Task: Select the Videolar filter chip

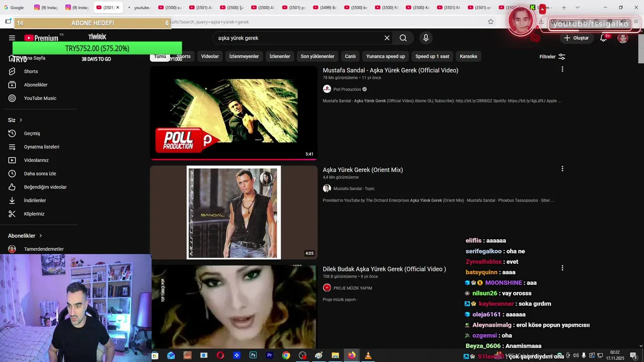Action: point(210,56)
